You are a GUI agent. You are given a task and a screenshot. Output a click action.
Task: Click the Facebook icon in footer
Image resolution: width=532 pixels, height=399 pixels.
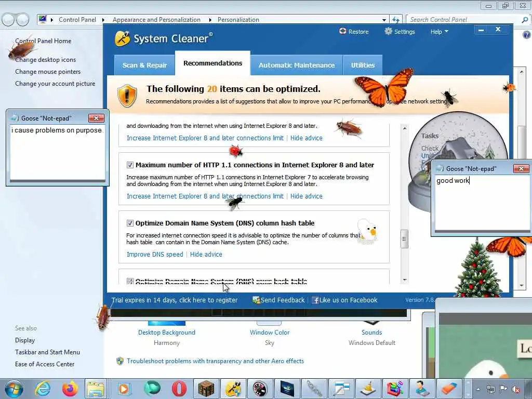(x=315, y=300)
